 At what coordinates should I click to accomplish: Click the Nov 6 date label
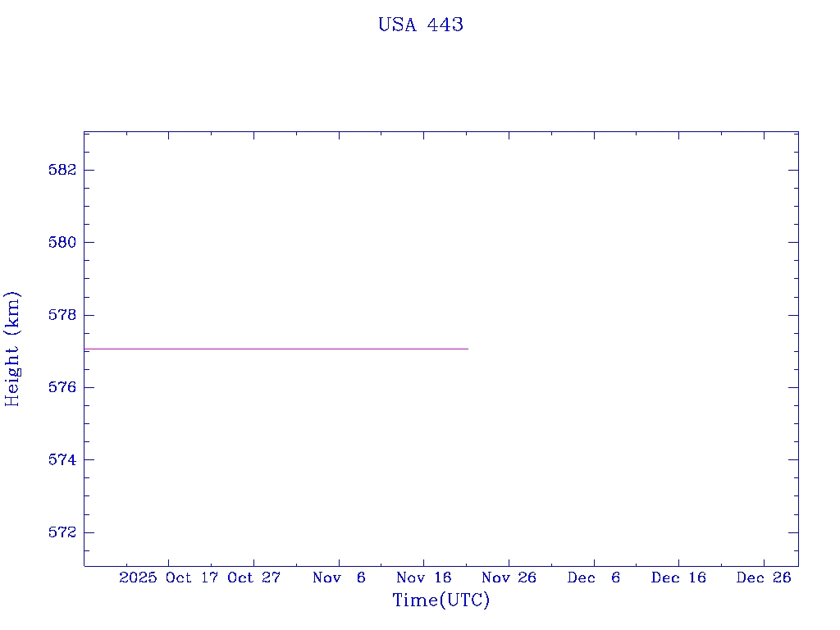click(339, 577)
